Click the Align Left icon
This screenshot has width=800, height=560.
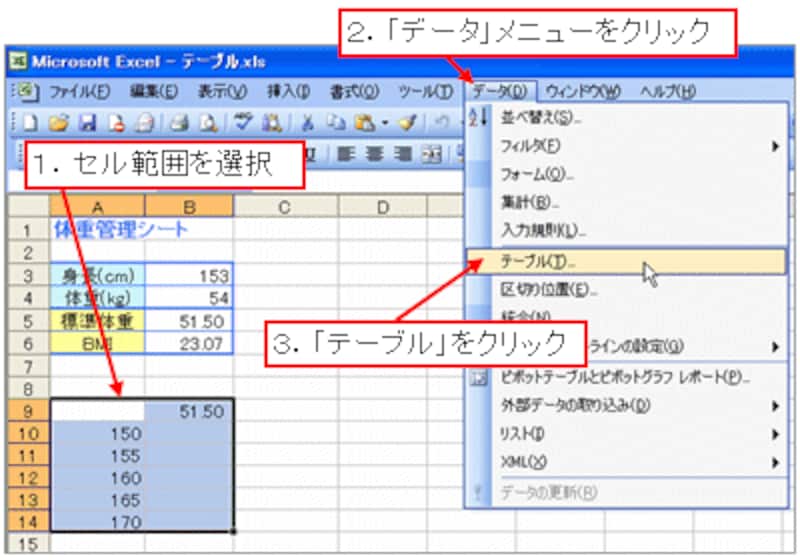346,155
